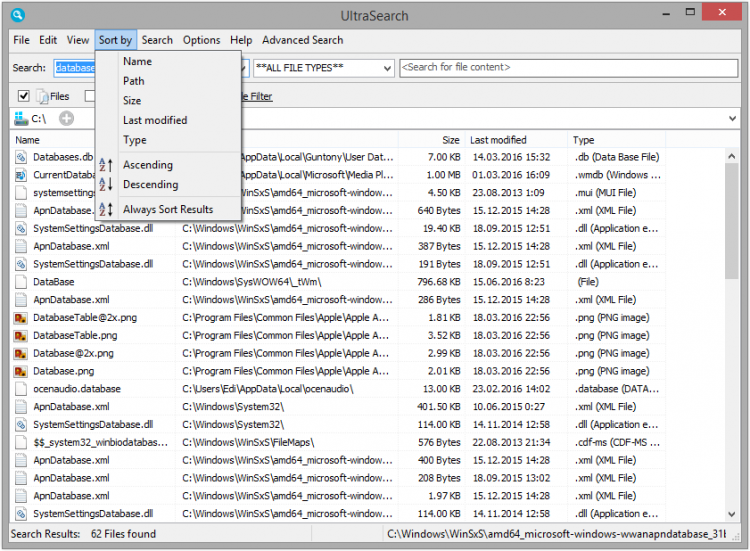Click the 401.50 KB size cell
Screen dimensions: 750x551
(x=439, y=407)
